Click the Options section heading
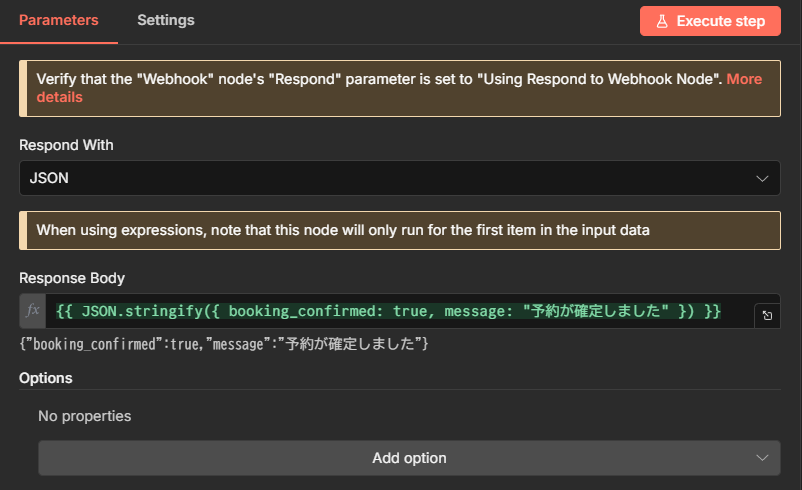Viewport: 802px width, 490px height. [x=46, y=378]
